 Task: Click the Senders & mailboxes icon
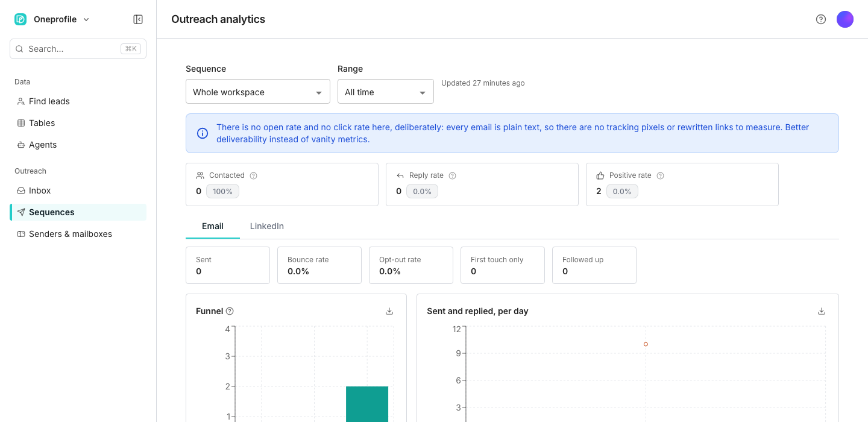pyautogui.click(x=21, y=234)
